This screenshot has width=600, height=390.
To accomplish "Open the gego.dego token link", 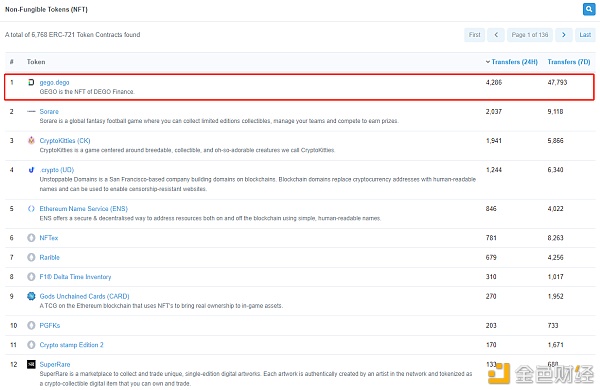I will 54,82.
